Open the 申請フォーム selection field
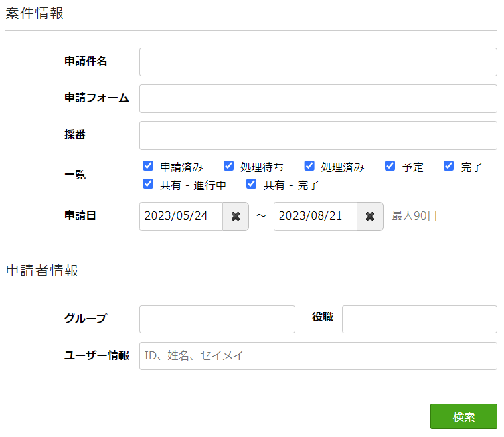The height and width of the screenshot is (437, 504). click(318, 99)
